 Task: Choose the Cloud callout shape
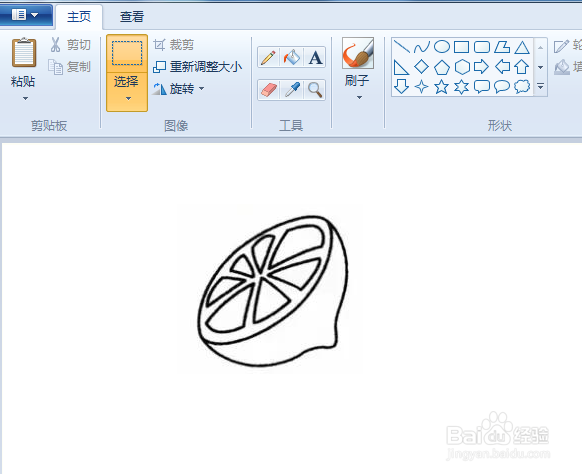pyautogui.click(x=522, y=86)
